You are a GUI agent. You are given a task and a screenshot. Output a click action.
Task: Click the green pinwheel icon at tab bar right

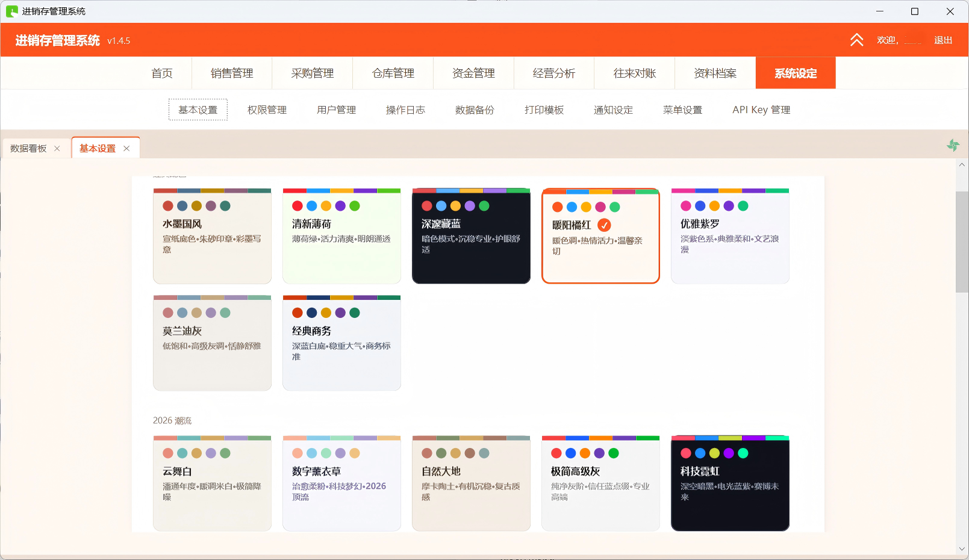coord(953,145)
